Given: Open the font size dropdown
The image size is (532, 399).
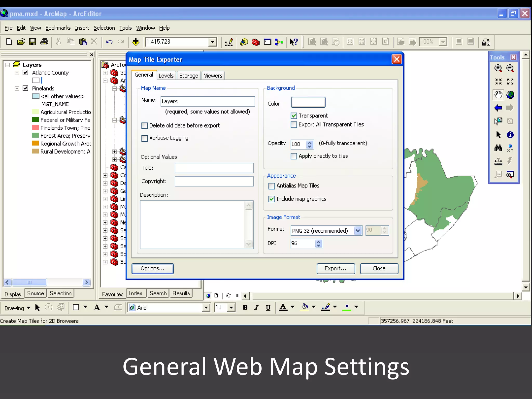Looking at the screenshot, I should click(231, 308).
